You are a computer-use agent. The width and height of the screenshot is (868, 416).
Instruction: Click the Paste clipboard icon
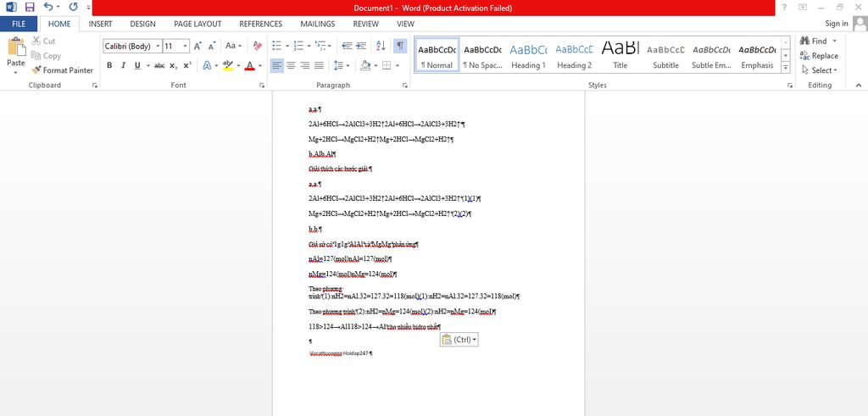tap(16, 47)
